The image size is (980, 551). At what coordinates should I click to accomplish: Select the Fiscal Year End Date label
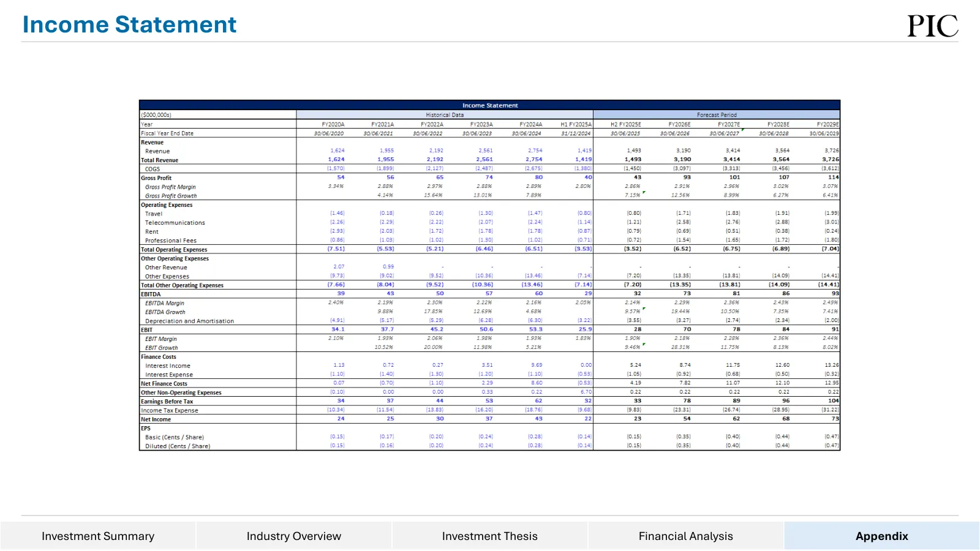167,133
